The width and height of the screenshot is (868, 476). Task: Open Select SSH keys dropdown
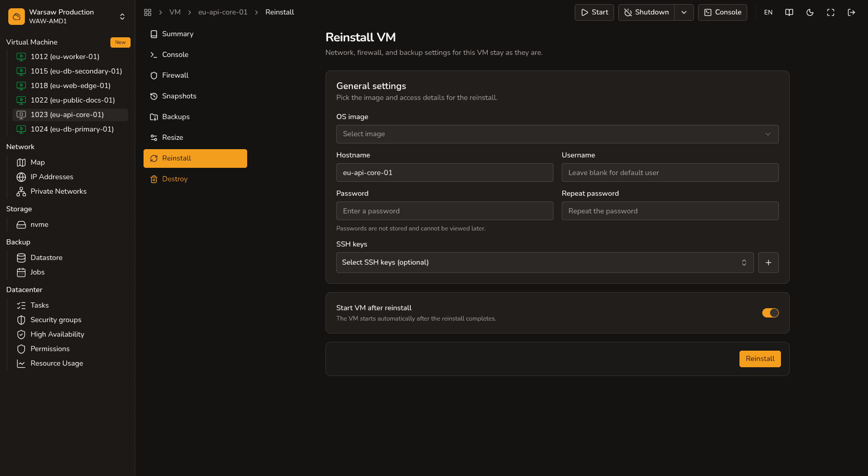point(545,263)
